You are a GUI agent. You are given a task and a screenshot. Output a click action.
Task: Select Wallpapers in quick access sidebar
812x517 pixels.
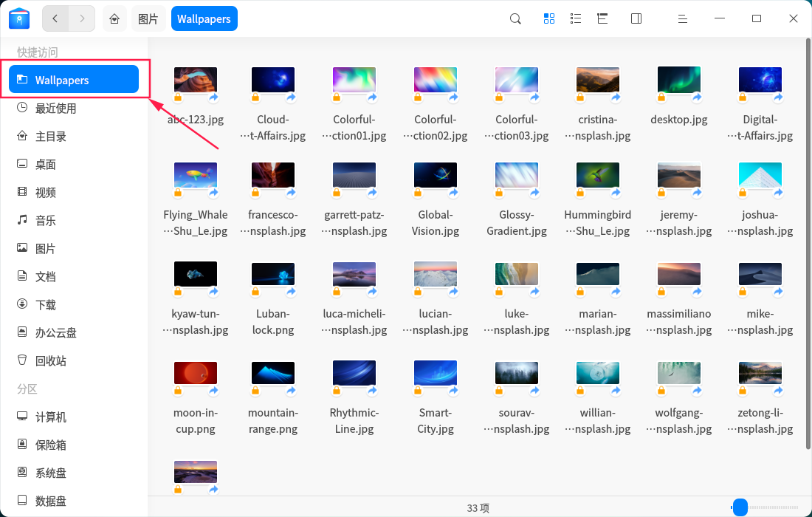tap(74, 79)
